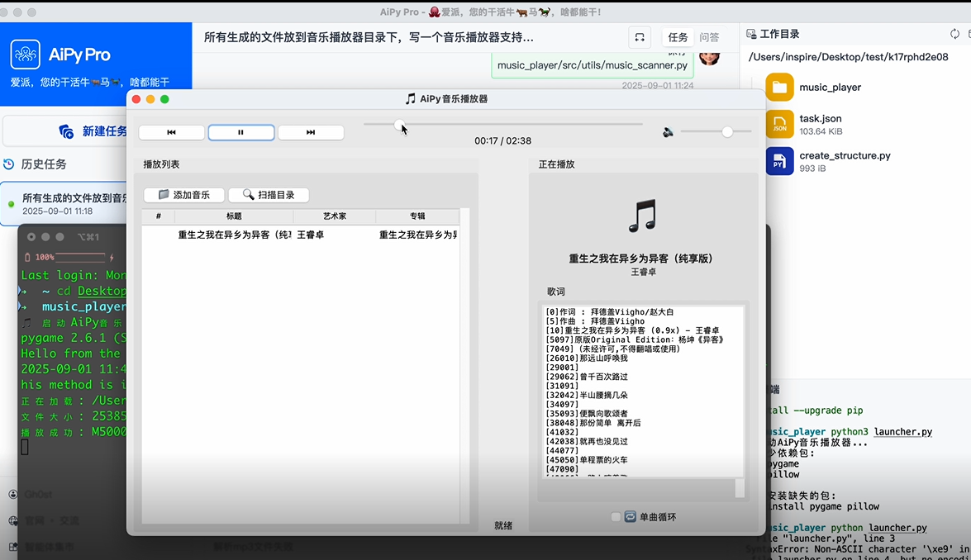Click the working directory path text
971x560 pixels.
coord(848,57)
